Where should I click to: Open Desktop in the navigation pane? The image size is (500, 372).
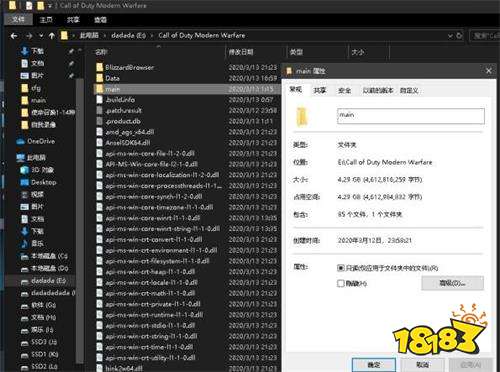click(x=38, y=182)
